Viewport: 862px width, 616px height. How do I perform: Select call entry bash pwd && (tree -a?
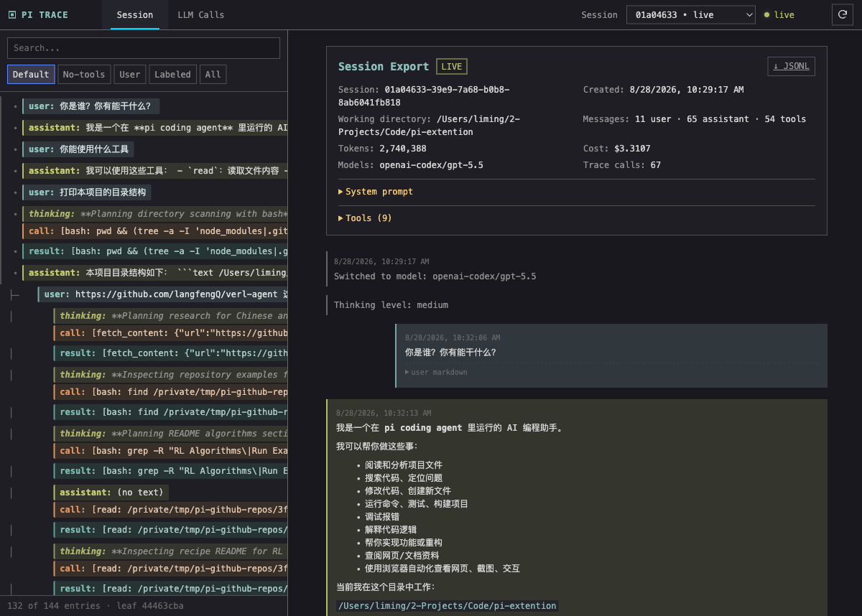click(x=154, y=231)
